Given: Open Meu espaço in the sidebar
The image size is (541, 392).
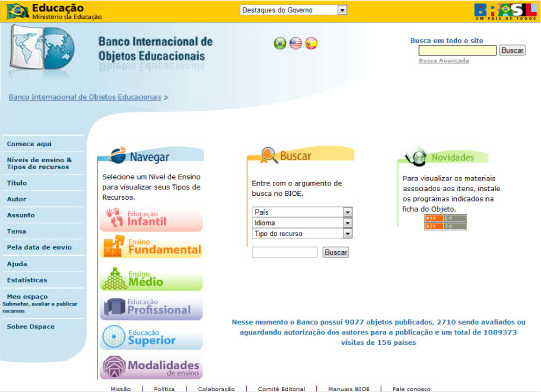Looking at the screenshot, I should [x=27, y=297].
